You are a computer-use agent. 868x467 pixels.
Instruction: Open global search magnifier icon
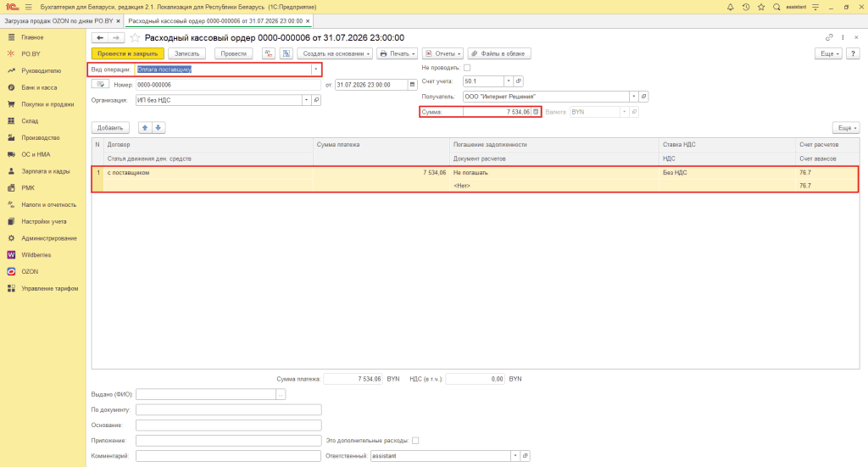click(776, 7)
